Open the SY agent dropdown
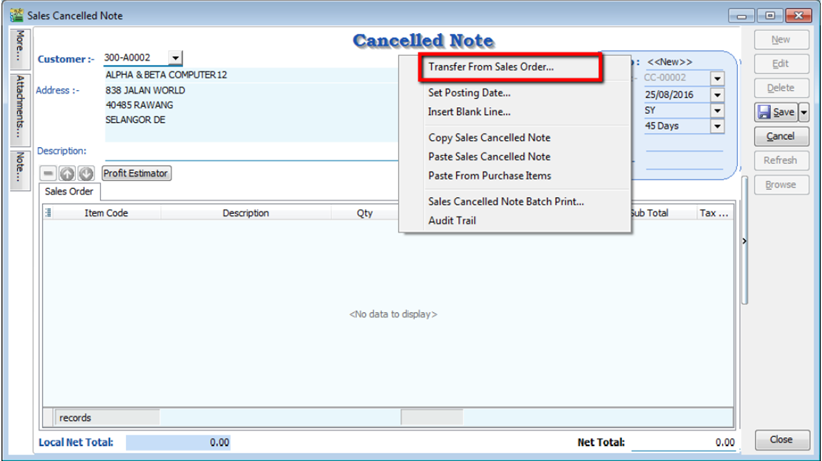Screen dimensions: 822x461 [717, 110]
